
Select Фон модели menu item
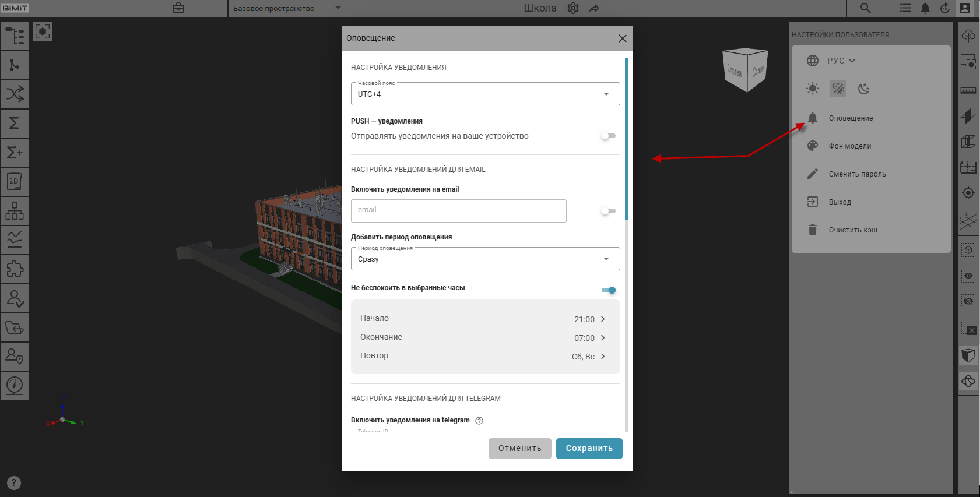tap(849, 146)
